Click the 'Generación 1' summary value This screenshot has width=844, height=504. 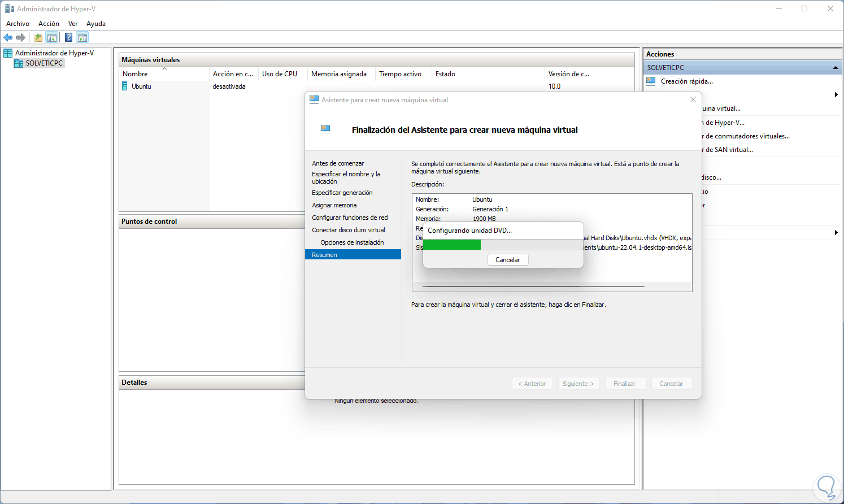click(490, 209)
